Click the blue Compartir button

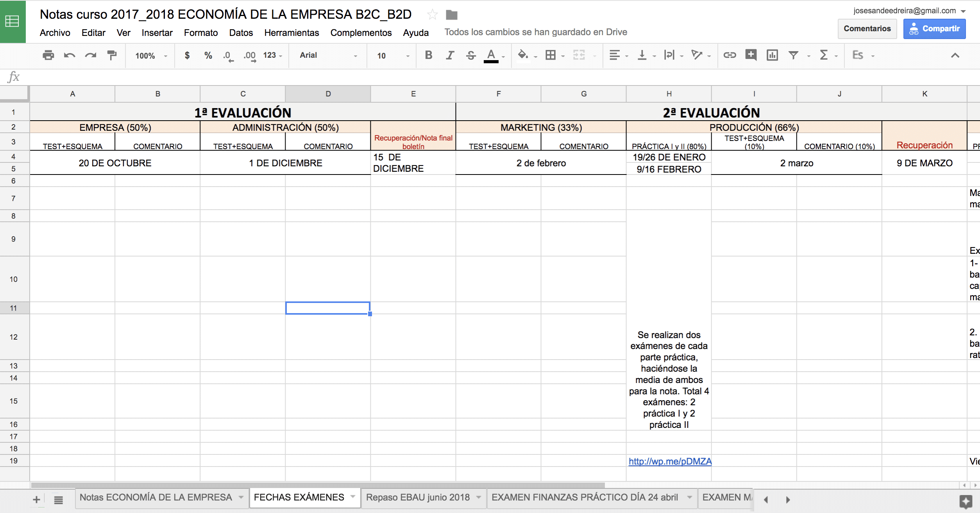(x=934, y=28)
